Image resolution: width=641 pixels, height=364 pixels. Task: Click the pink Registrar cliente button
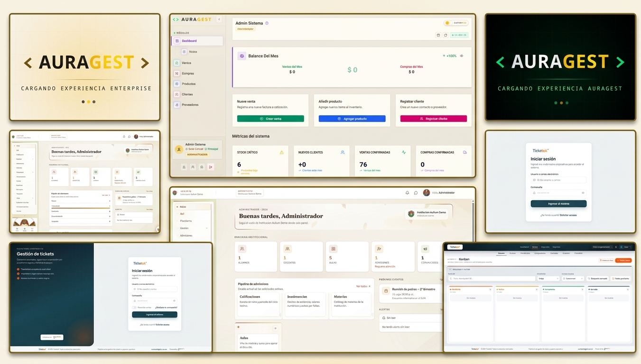point(434,118)
